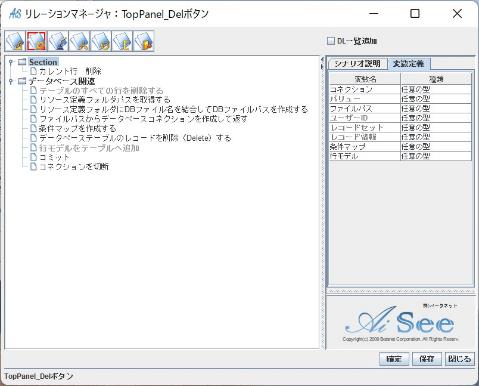Screen dimensions: 479x386
Task: Click the first folder-with-pencil toolbar icon
Action: [15, 41]
